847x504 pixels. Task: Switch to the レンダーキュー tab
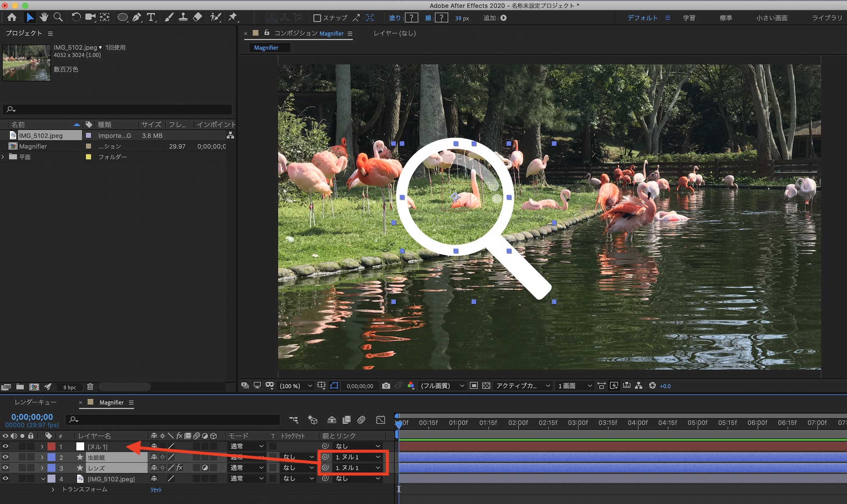[x=36, y=402]
